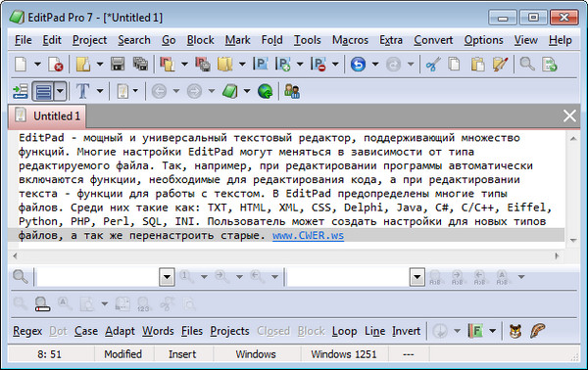
Task: Open the Macros menu
Action: point(350,40)
